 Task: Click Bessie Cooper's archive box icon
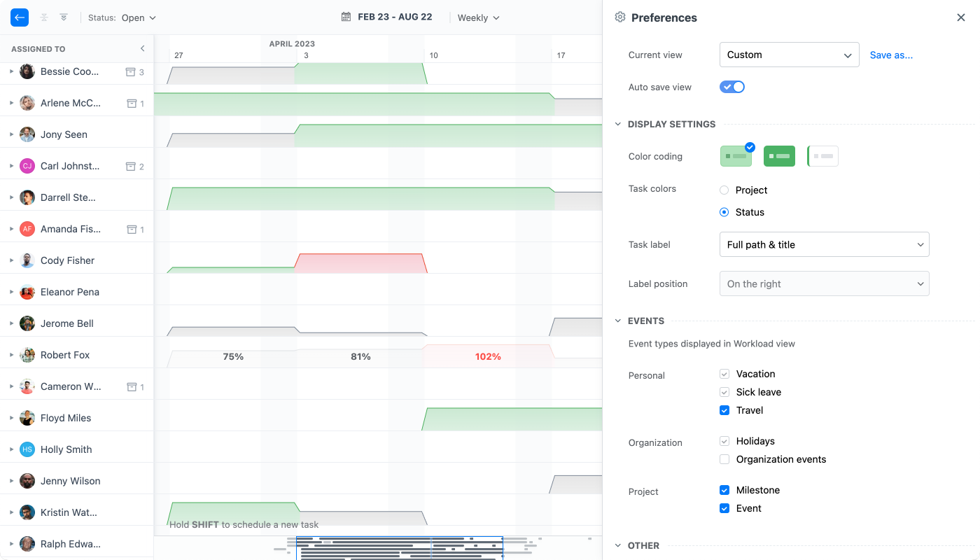[x=130, y=71]
